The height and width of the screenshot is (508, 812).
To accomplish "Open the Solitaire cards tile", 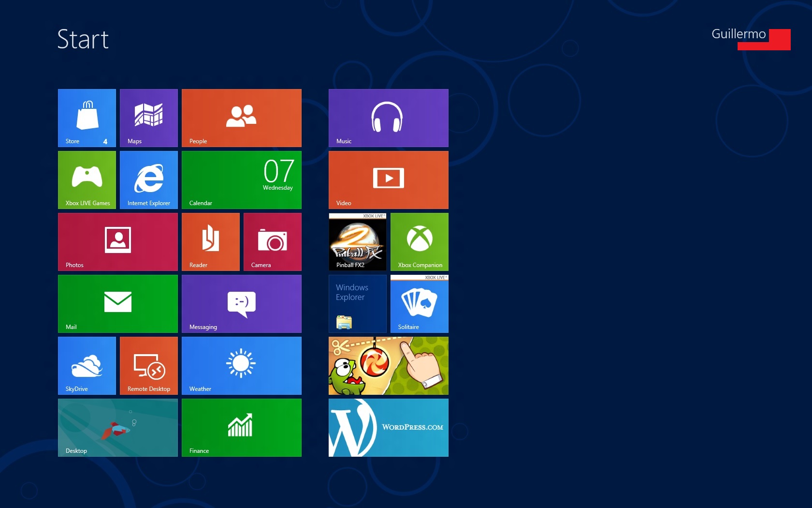I will [x=420, y=304].
